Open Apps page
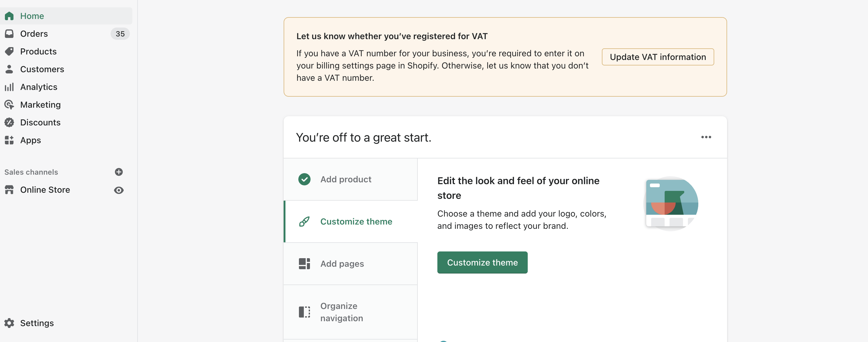Viewport: 868px width, 342px height. (x=66, y=140)
